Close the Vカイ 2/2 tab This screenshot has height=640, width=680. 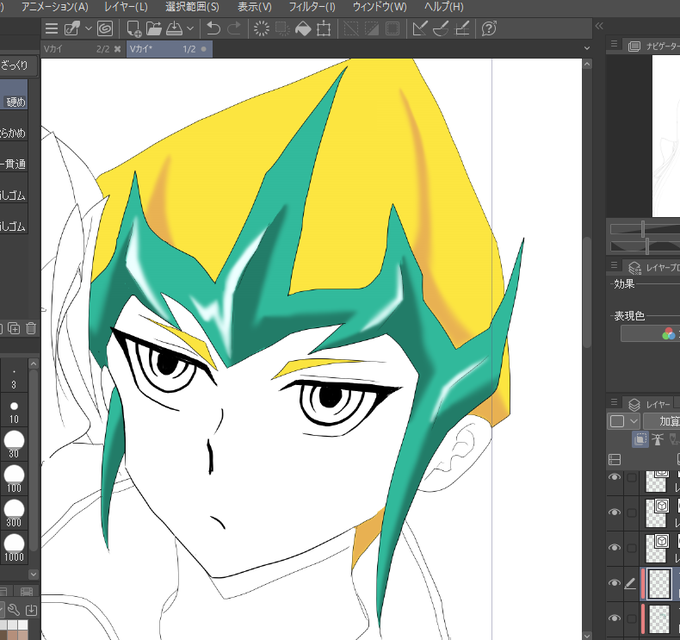(118, 49)
